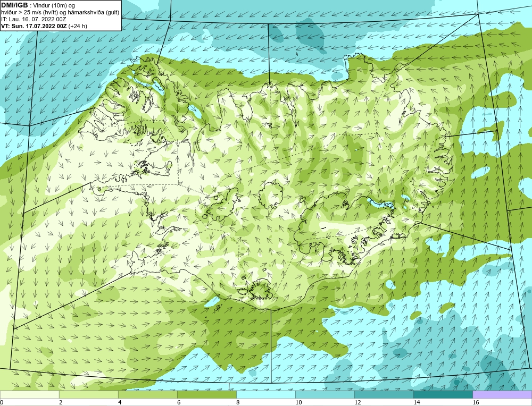Click the 14-16 m/s dark teal swatch
532x406 pixels.
pyautogui.click(x=443, y=394)
